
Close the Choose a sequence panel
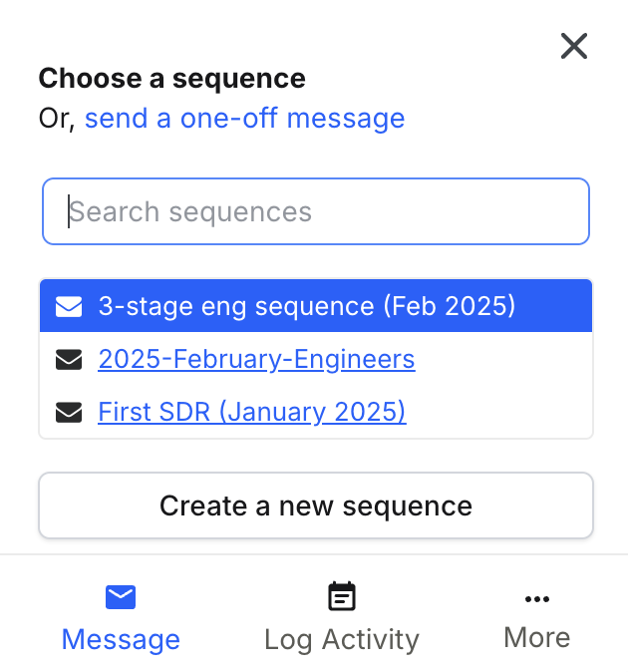573,46
